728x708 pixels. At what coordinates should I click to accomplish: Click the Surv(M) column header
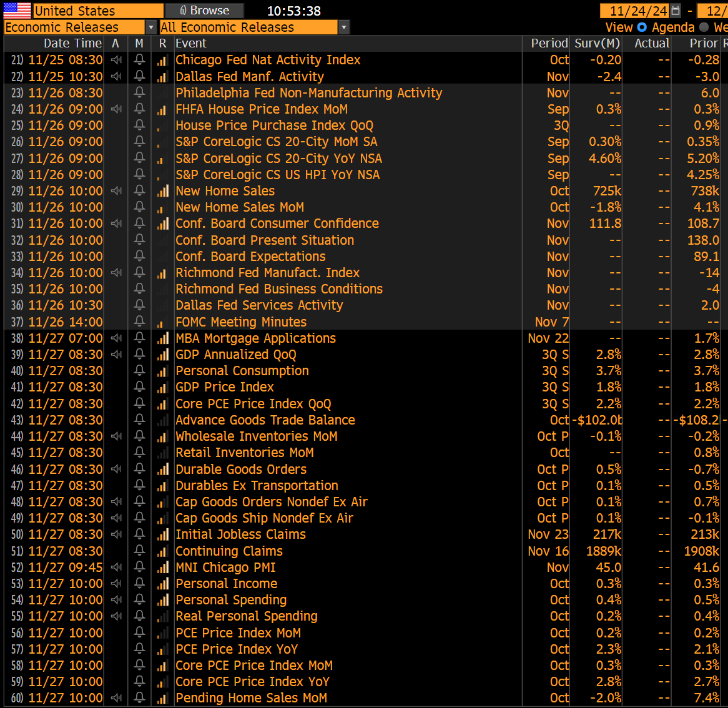pos(597,43)
